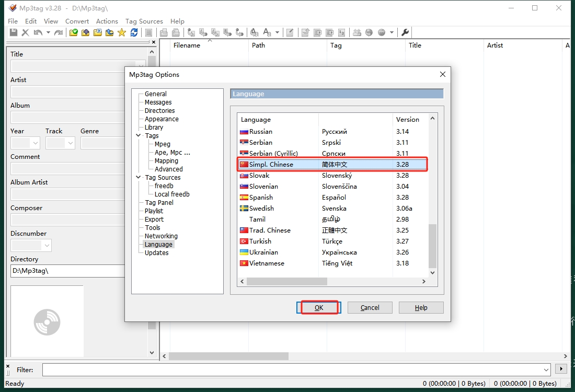Click the folder icon with play symbol

coord(98,32)
